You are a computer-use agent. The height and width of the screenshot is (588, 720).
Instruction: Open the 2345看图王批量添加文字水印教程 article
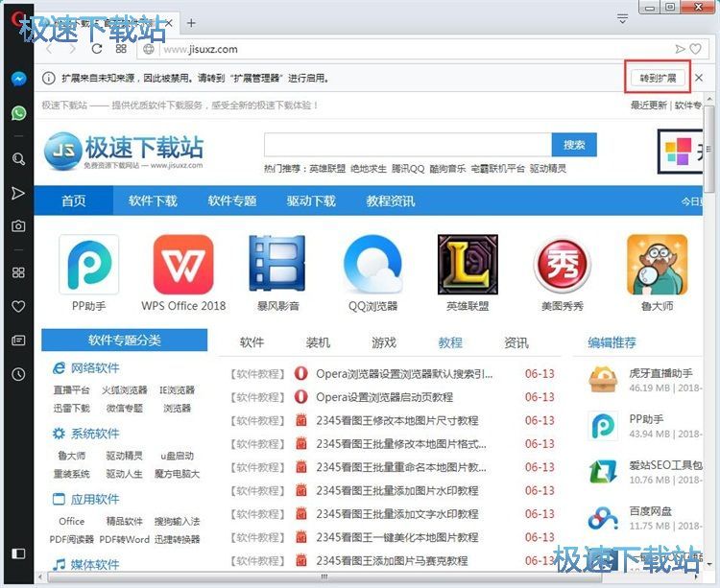(397, 514)
